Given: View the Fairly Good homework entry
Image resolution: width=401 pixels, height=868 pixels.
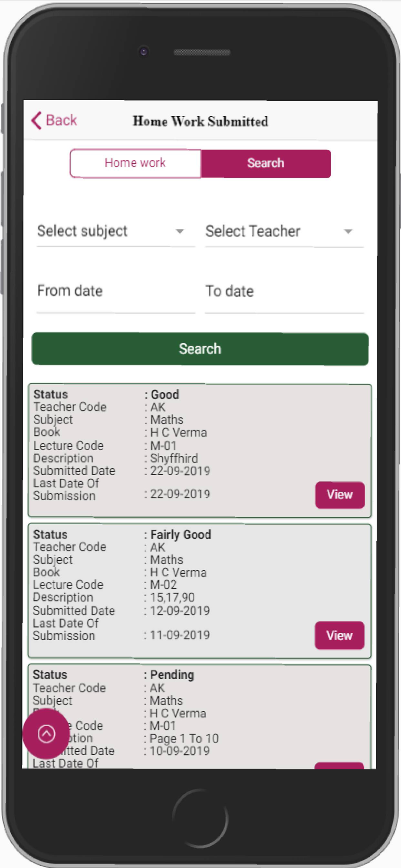Looking at the screenshot, I should pos(339,635).
